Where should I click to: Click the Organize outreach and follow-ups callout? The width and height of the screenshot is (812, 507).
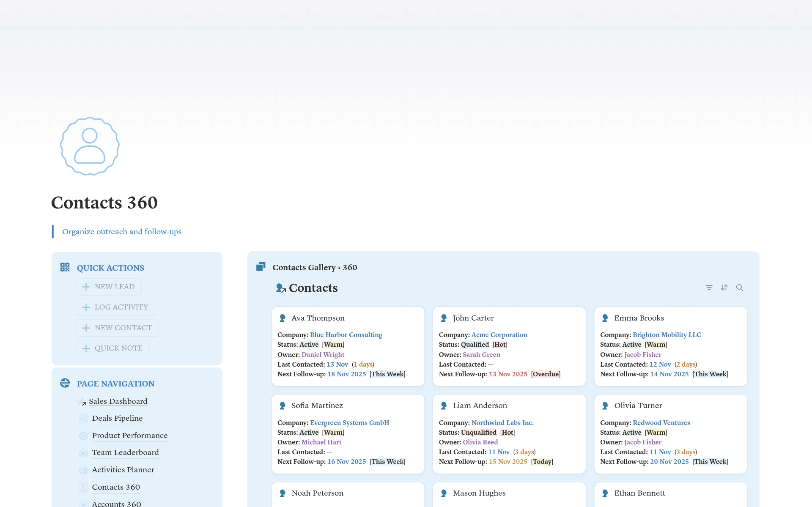(122, 232)
